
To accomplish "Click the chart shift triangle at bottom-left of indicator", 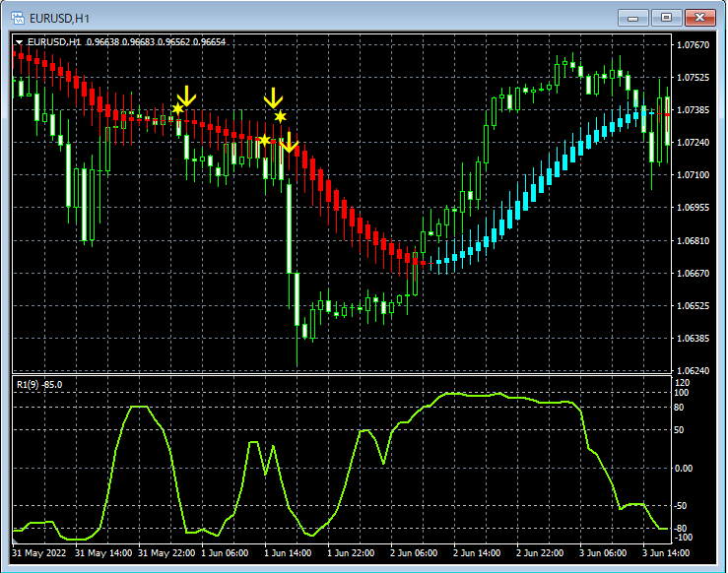I will tap(15, 541).
